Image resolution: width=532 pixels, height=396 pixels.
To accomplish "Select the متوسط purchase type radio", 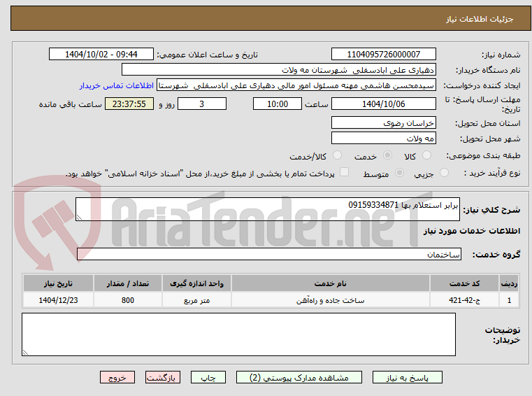I will point(399,173).
